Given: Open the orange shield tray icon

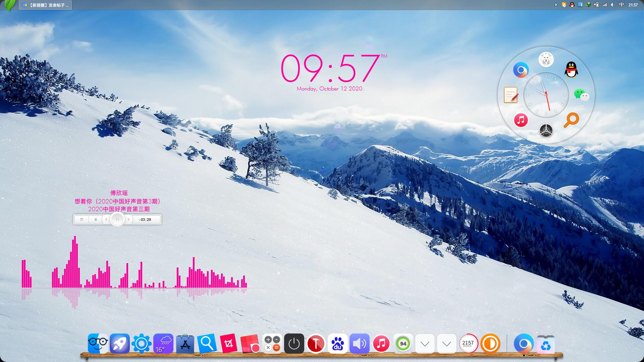Looking at the screenshot, I should (x=564, y=5).
